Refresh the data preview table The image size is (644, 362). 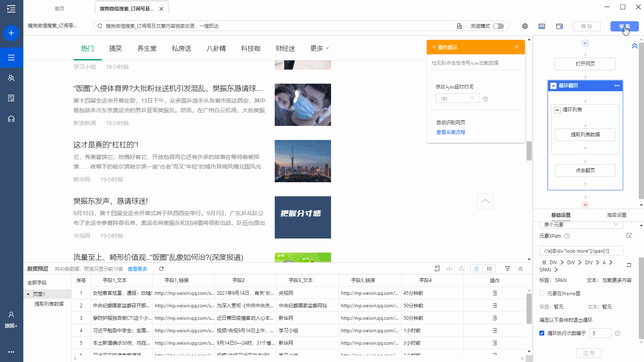pyautogui.click(x=161, y=269)
